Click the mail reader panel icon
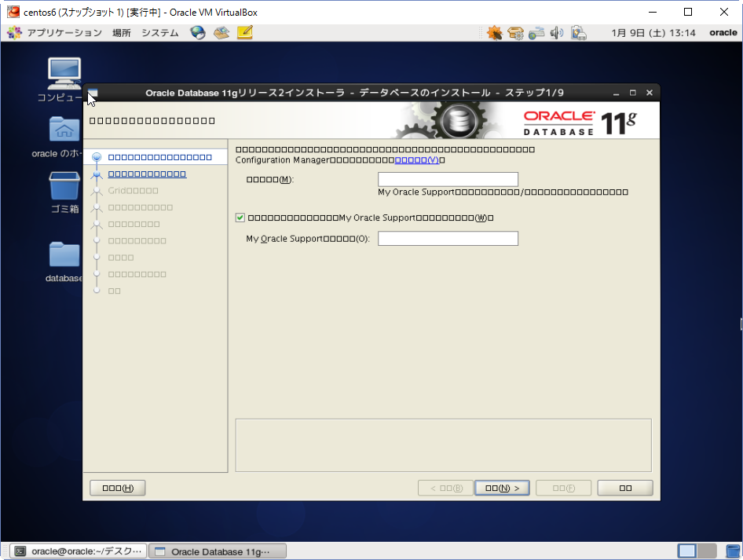Image resolution: width=743 pixels, height=560 pixels. [221, 33]
